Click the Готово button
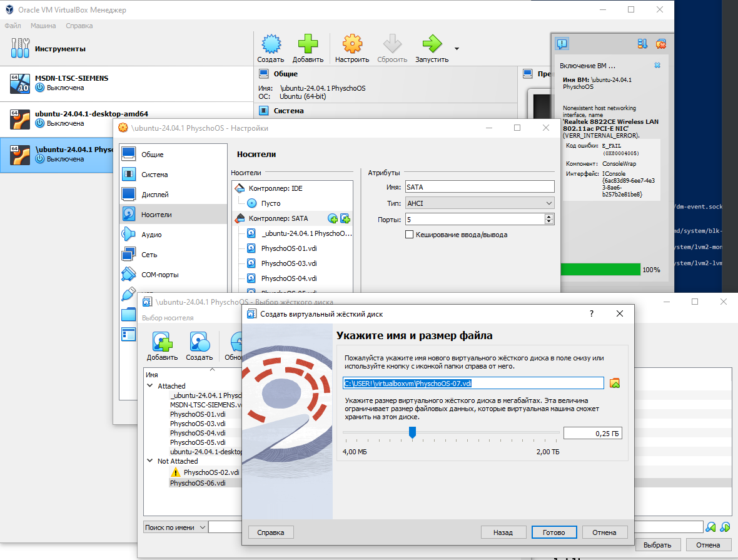This screenshot has width=738, height=560. (554, 532)
